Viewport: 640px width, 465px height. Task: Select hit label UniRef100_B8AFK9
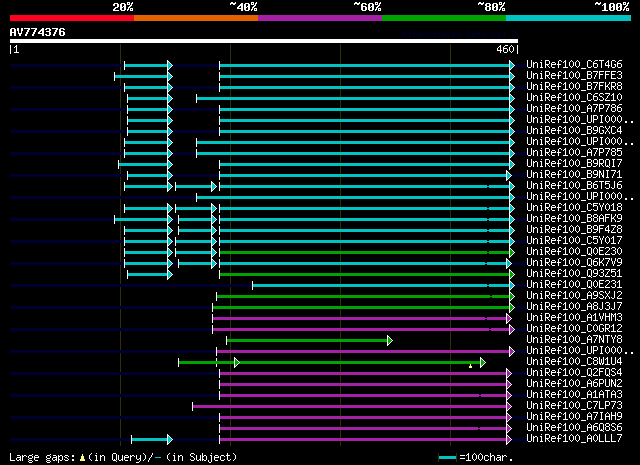[x=574, y=219]
